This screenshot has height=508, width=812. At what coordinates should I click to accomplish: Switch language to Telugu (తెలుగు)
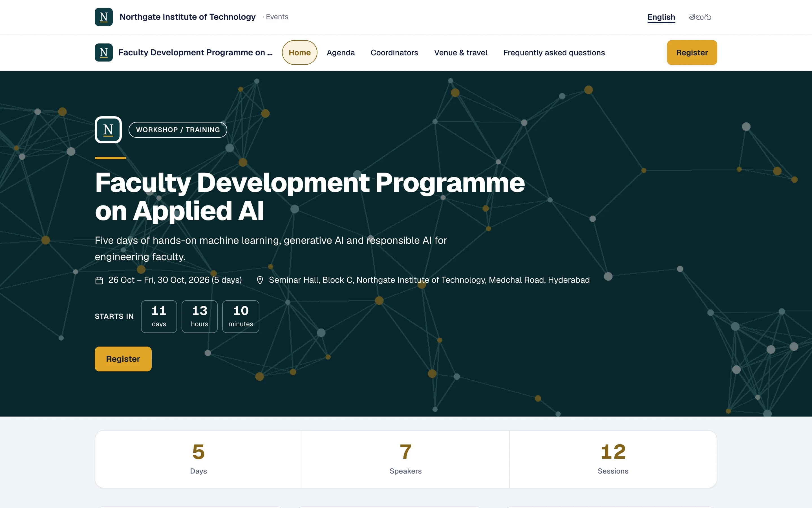[700, 17]
